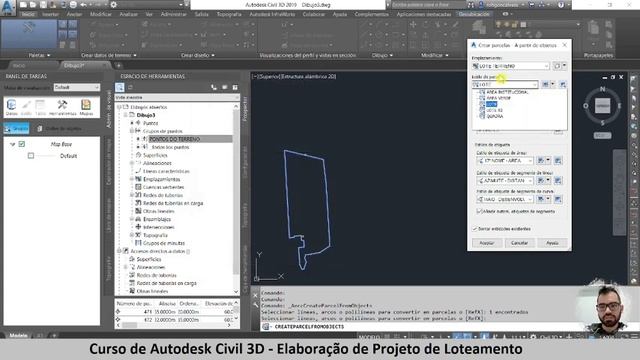Select AREA INSTITUCIONAL in the style list
This screenshot has height=360, width=640.
click(507, 92)
